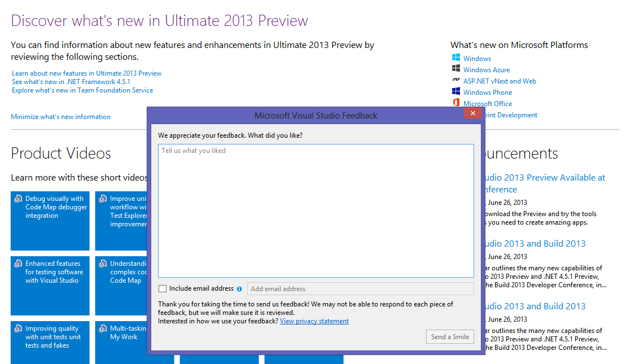Click the ASP.NET vNext logo icon
The height and width of the screenshot is (364, 631).
456,80
